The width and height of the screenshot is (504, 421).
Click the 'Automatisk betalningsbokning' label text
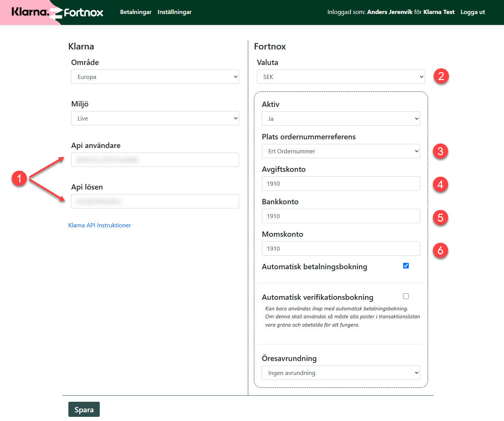point(314,267)
